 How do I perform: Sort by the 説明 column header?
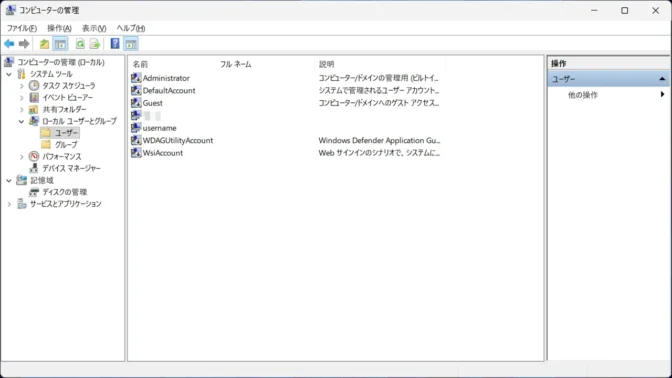point(326,64)
